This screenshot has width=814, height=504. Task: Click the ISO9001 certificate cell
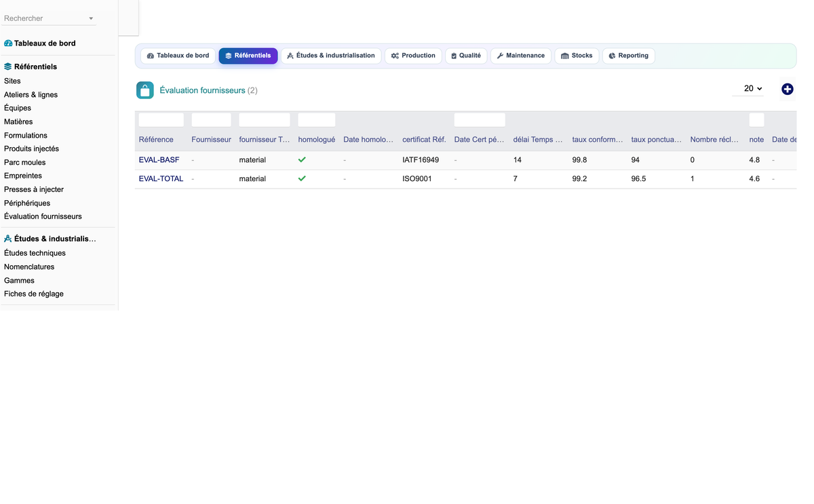(417, 179)
